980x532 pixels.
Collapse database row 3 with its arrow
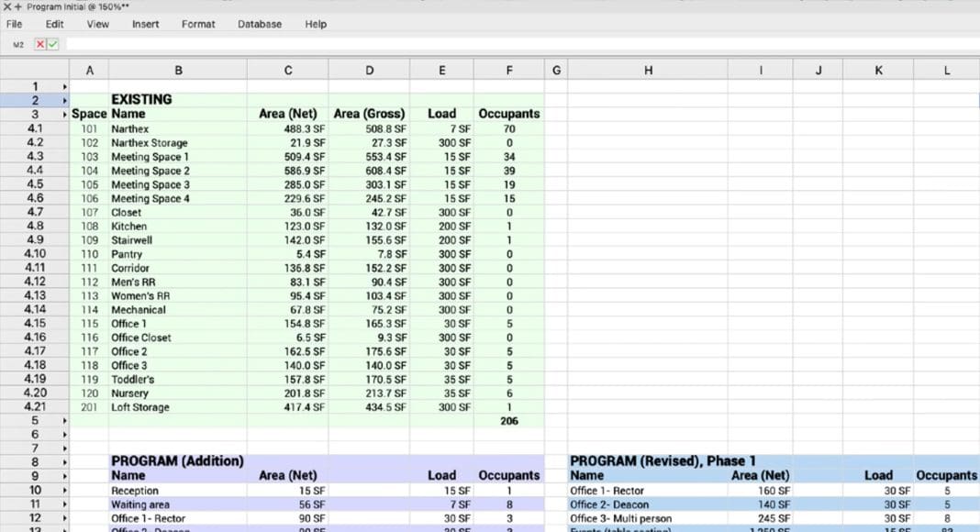[64, 115]
